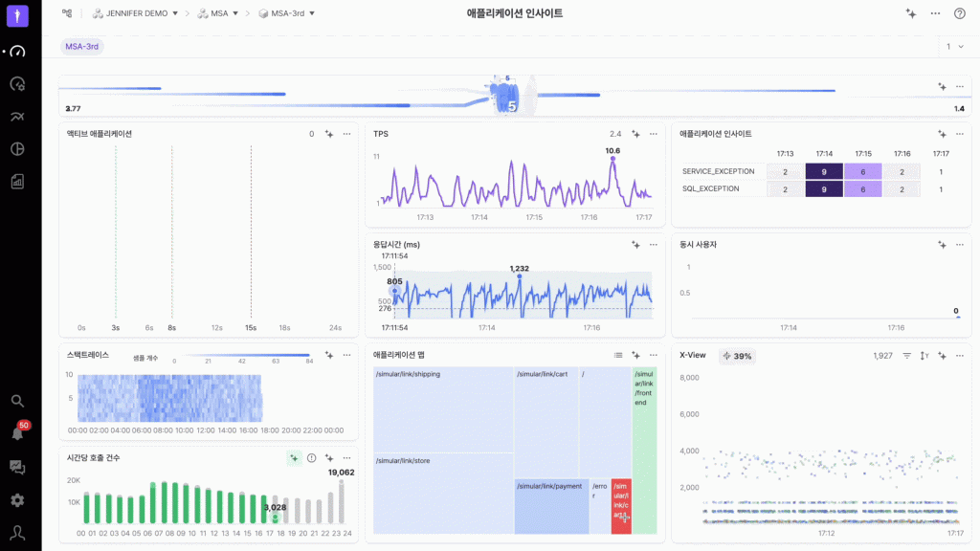Open the search icon in left sidebar

pos(17,401)
